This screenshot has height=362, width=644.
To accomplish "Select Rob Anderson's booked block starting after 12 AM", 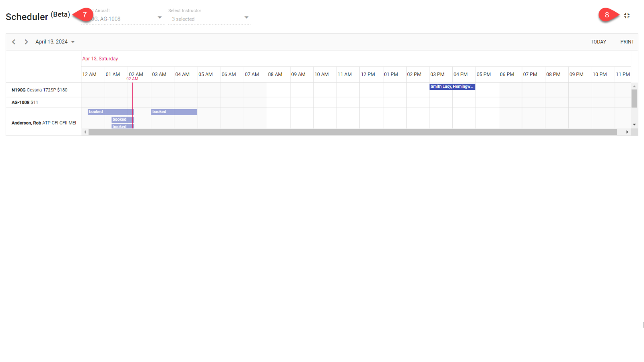I will point(110,112).
